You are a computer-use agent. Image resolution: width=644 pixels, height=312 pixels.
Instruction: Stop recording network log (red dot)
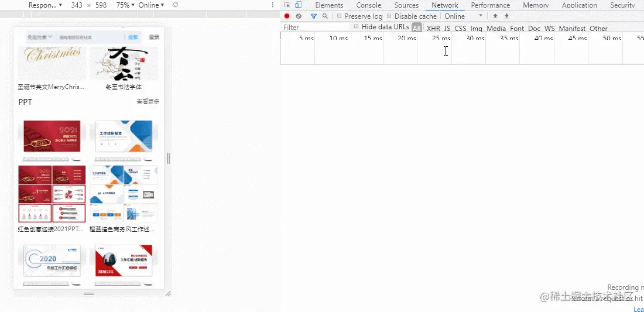pos(287,16)
